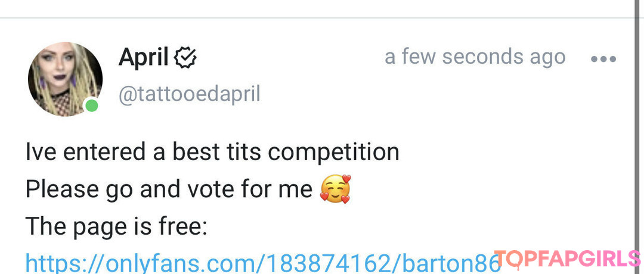Viewport: 644px width, 274px height.
Task: Open the onlyfans.com link in the post
Action: click(262, 263)
